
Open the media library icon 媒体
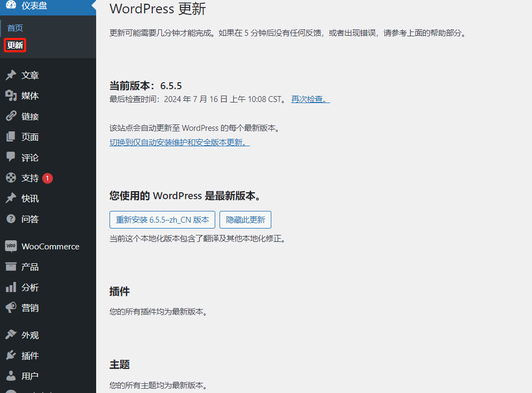[x=11, y=96]
